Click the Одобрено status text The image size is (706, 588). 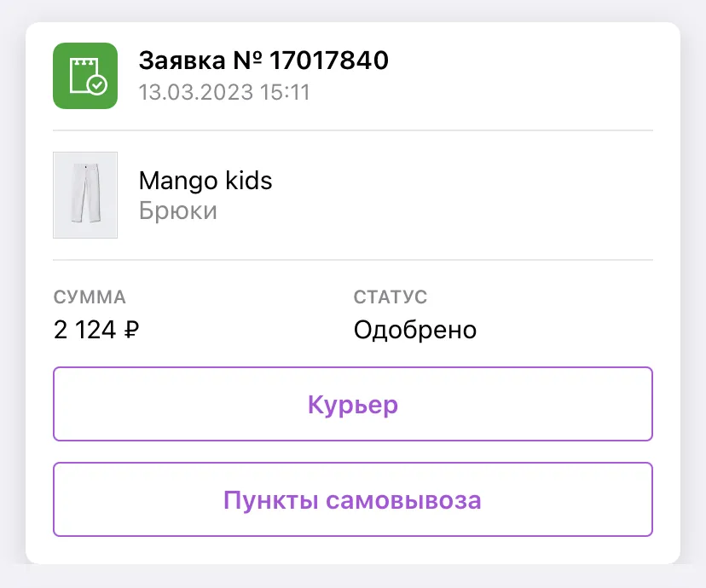pyautogui.click(x=415, y=330)
